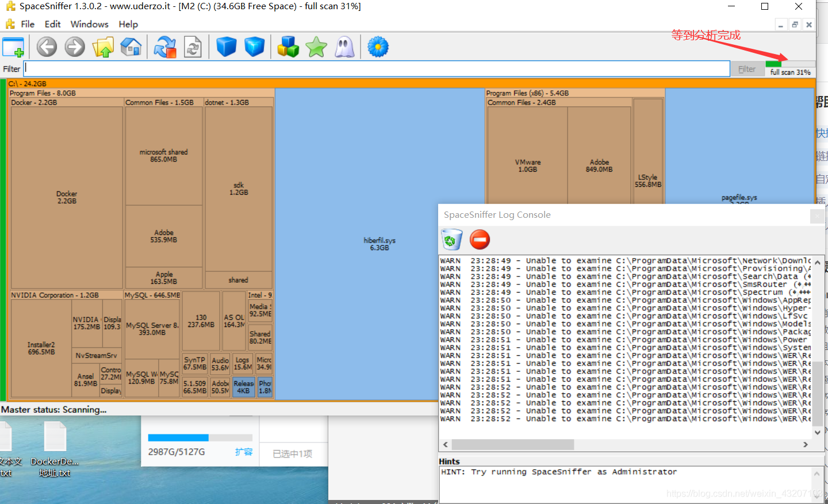Open the Windows menu
Image resolution: width=828 pixels, height=504 pixels.
(89, 24)
